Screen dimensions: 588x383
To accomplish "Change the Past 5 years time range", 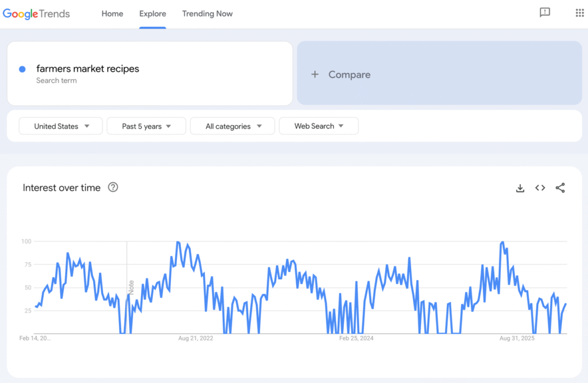I will [x=146, y=126].
